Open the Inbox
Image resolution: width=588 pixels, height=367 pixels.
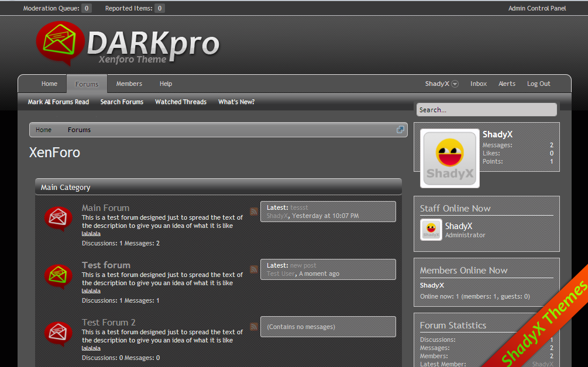tap(479, 84)
